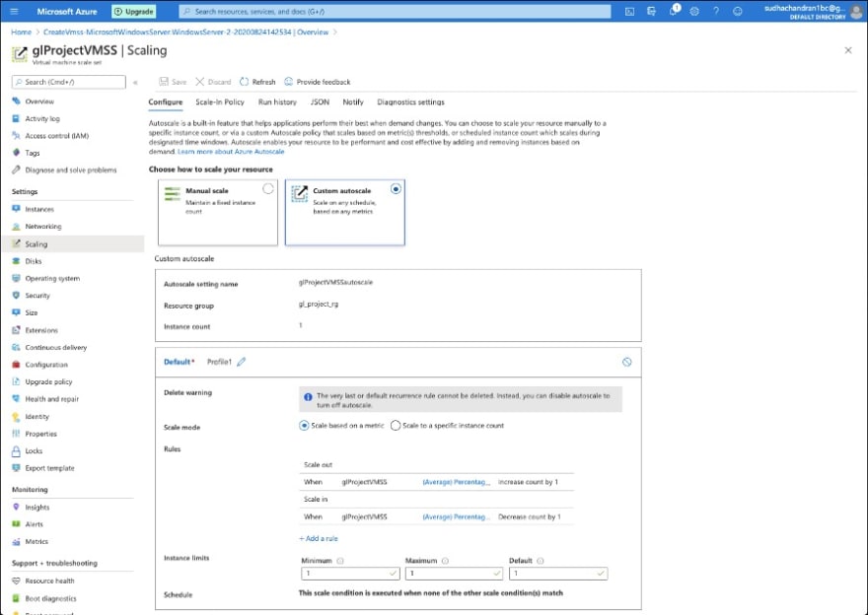The width and height of the screenshot is (868, 615).
Task: Open the CreateVmss deployment Overview breadcrumb
Action: pos(186,33)
